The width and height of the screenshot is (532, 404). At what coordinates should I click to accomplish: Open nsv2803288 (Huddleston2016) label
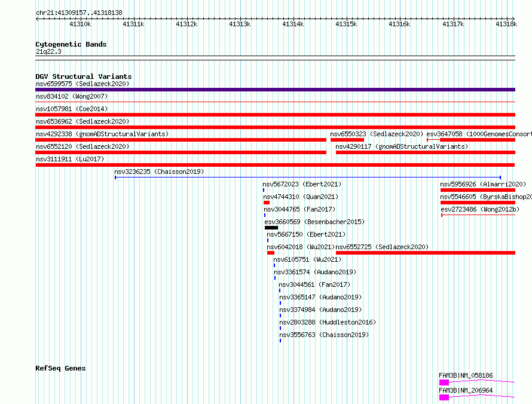[328, 322]
